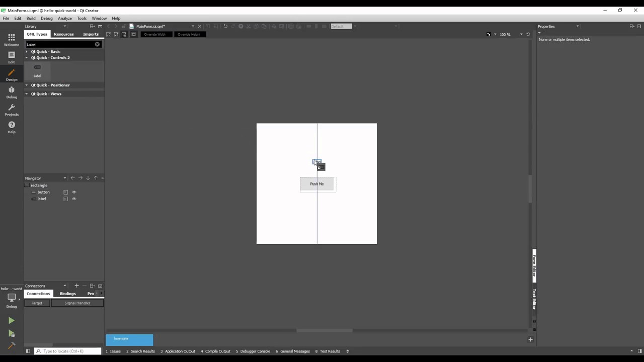Focus the Type to locate field
This screenshot has width=644, height=362.
coord(68,351)
